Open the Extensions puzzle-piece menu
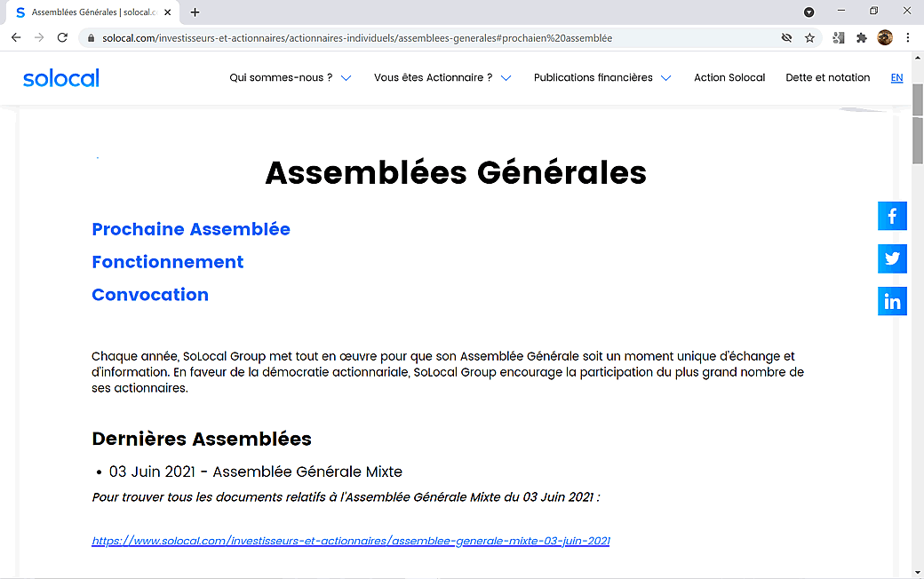Screen dimensions: 924x579 click(861, 38)
